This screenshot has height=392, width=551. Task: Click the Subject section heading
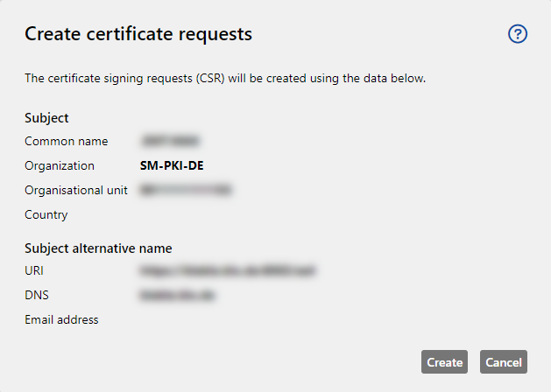46,118
